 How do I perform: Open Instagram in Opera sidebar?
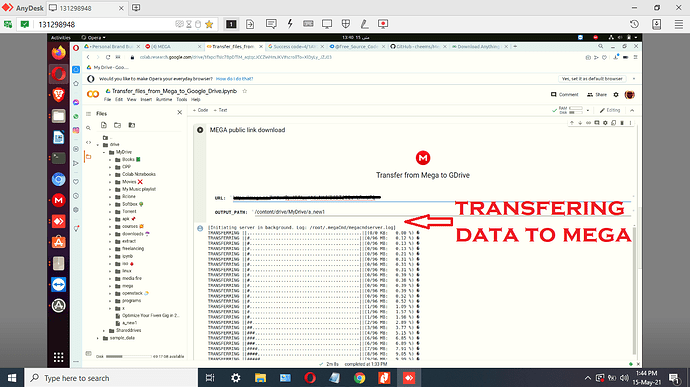point(76,130)
